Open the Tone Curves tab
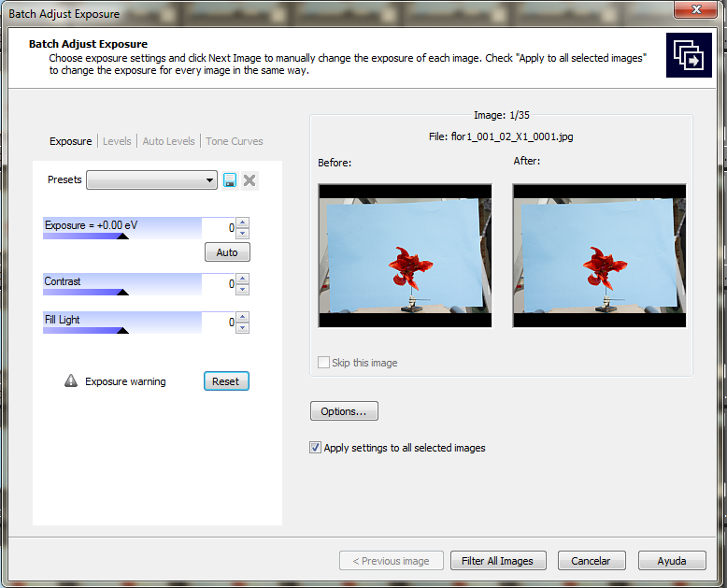 point(235,141)
